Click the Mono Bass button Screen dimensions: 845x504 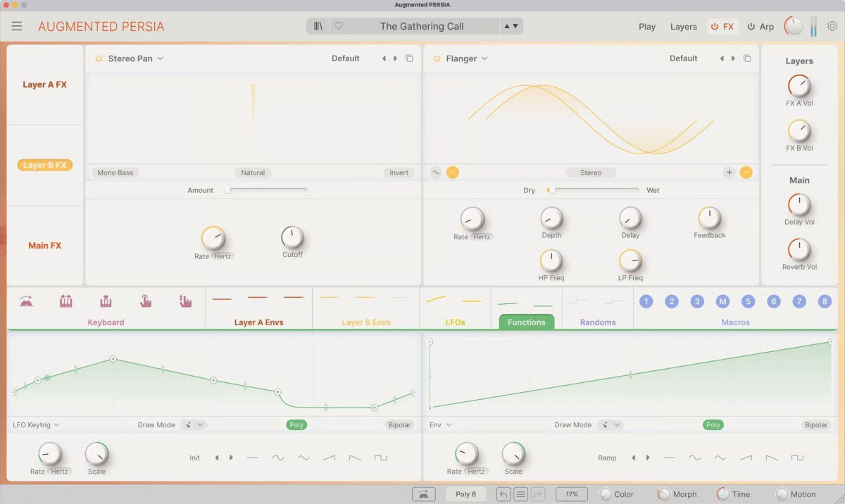click(x=115, y=172)
